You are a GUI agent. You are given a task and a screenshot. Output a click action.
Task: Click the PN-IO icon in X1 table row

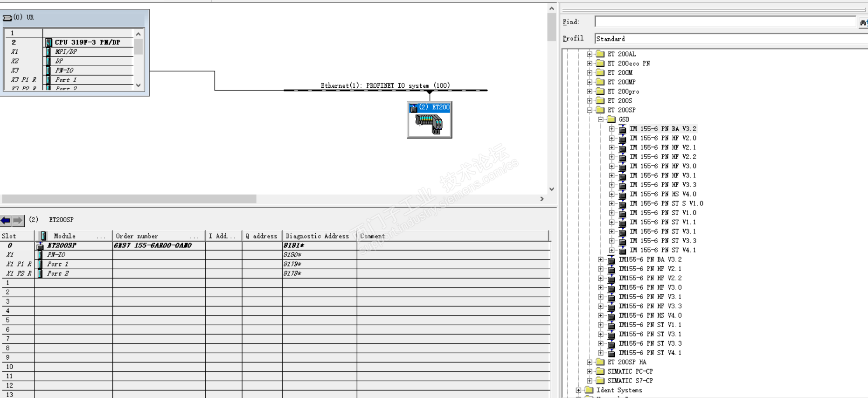pyautogui.click(x=40, y=255)
